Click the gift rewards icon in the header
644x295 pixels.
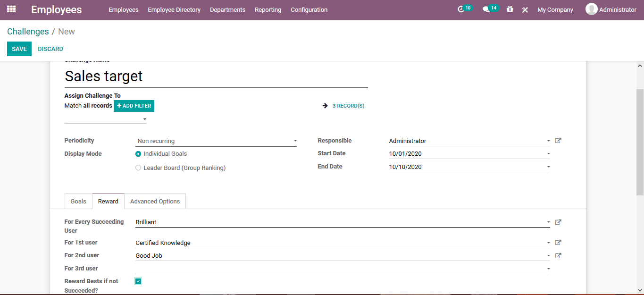point(510,9)
